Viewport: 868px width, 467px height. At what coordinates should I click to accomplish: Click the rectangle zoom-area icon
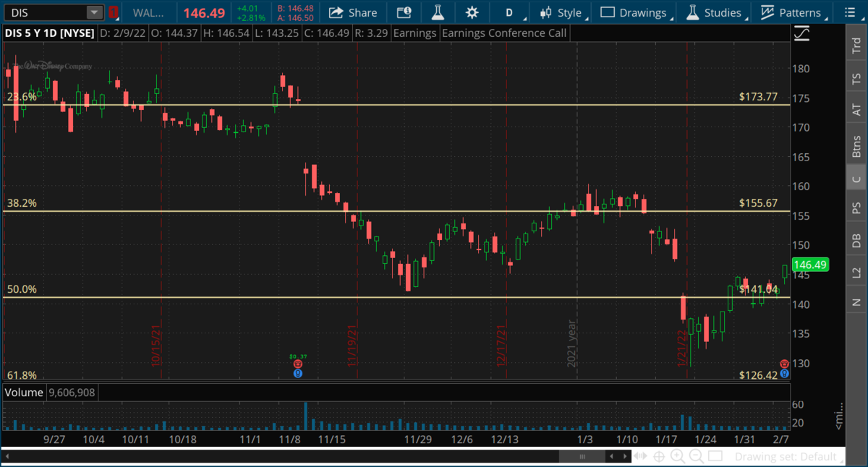click(715, 456)
